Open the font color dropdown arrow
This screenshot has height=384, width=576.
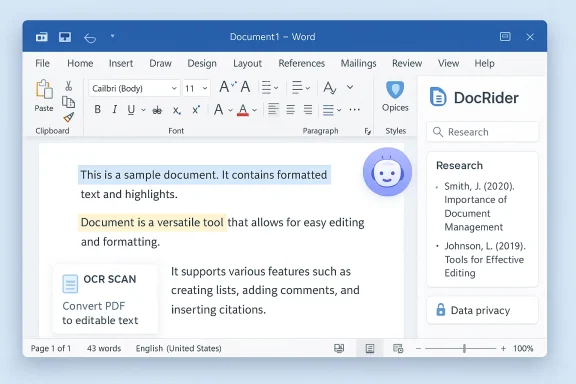tap(255, 110)
